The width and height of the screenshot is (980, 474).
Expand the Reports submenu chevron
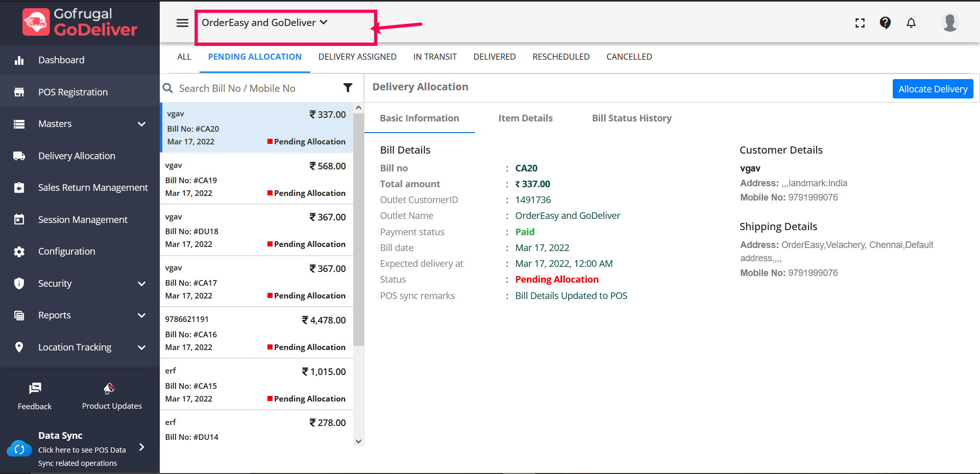click(x=142, y=315)
